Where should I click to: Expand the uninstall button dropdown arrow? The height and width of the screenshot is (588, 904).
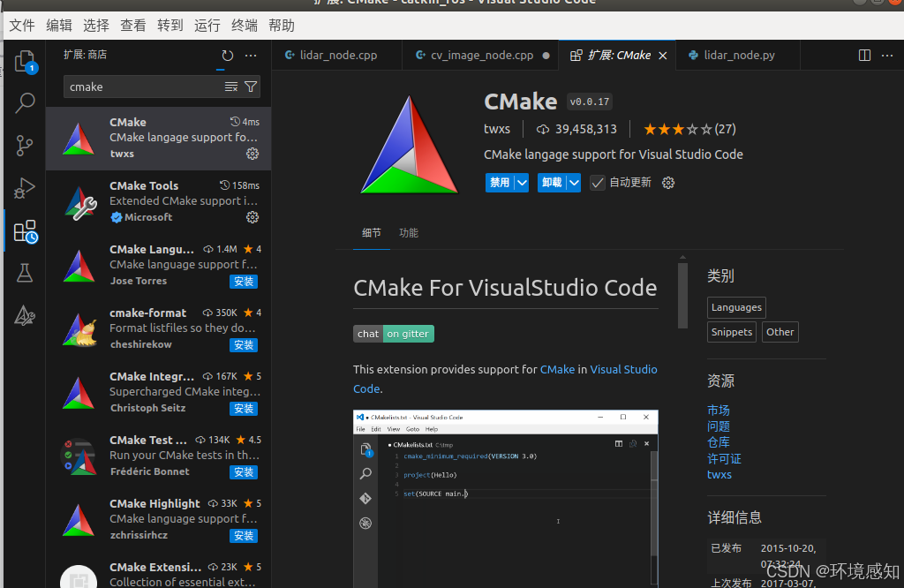coord(574,183)
